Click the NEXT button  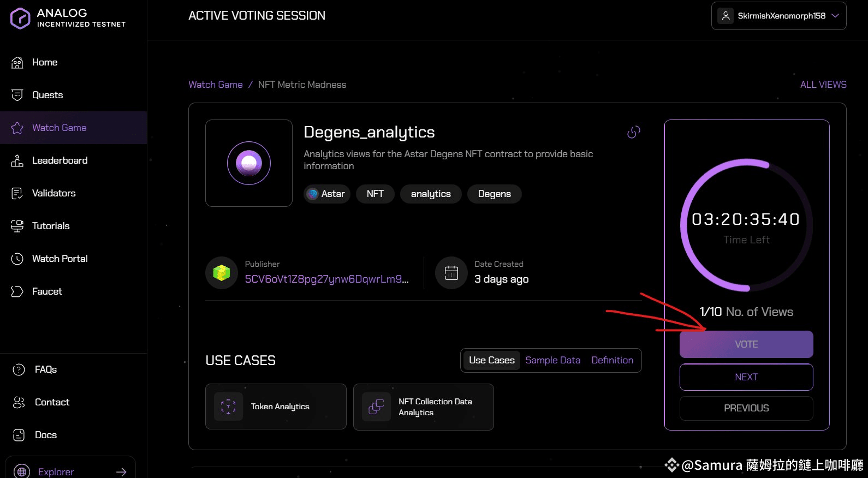pyautogui.click(x=746, y=377)
